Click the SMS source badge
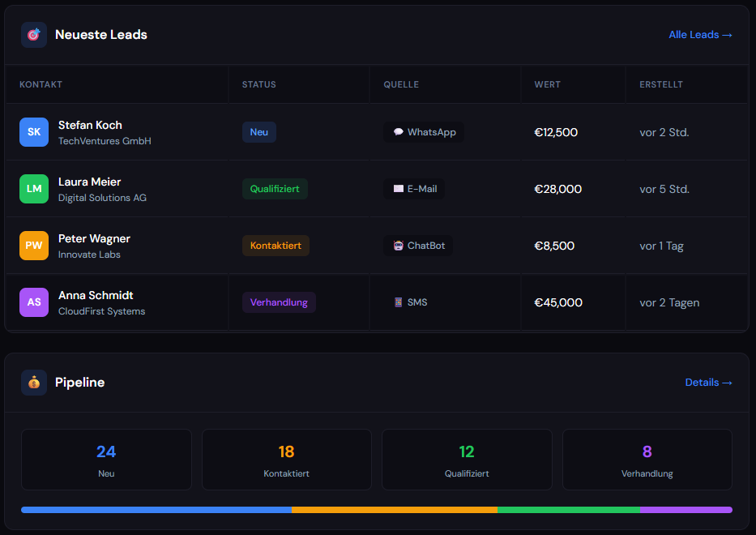Screen dimensions: 756x535 pyautogui.click(x=409, y=302)
